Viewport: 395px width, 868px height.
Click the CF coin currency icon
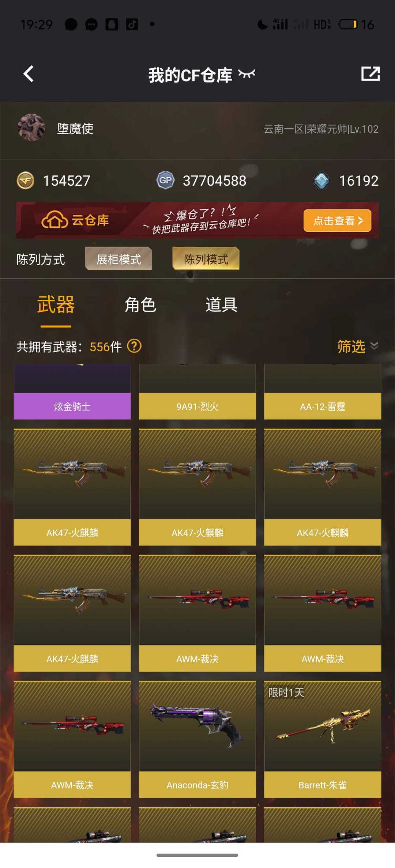[26, 181]
